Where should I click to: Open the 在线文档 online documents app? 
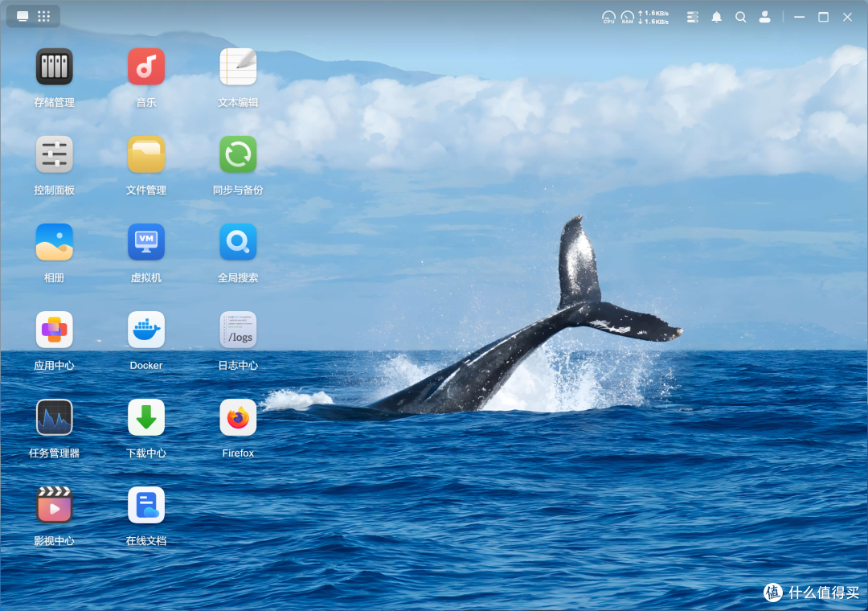pos(146,505)
